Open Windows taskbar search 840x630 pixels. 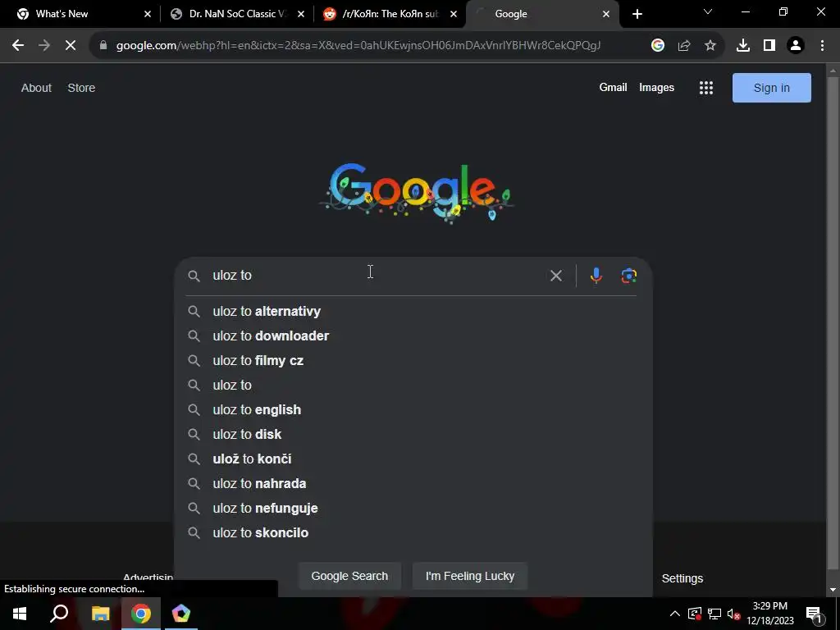59,614
